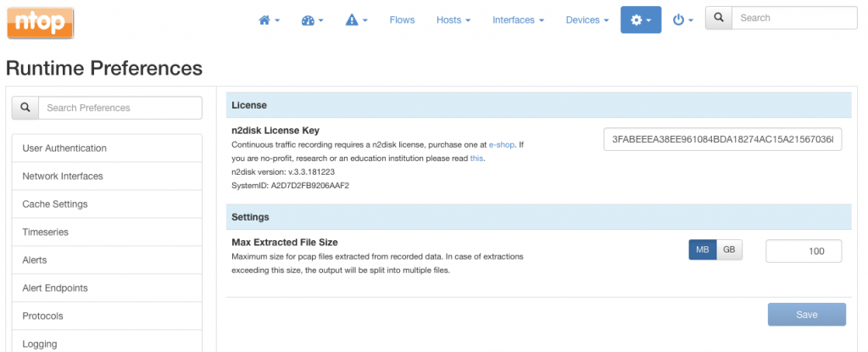
Task: Click the preferences search magnifier icon
Action: click(25, 108)
